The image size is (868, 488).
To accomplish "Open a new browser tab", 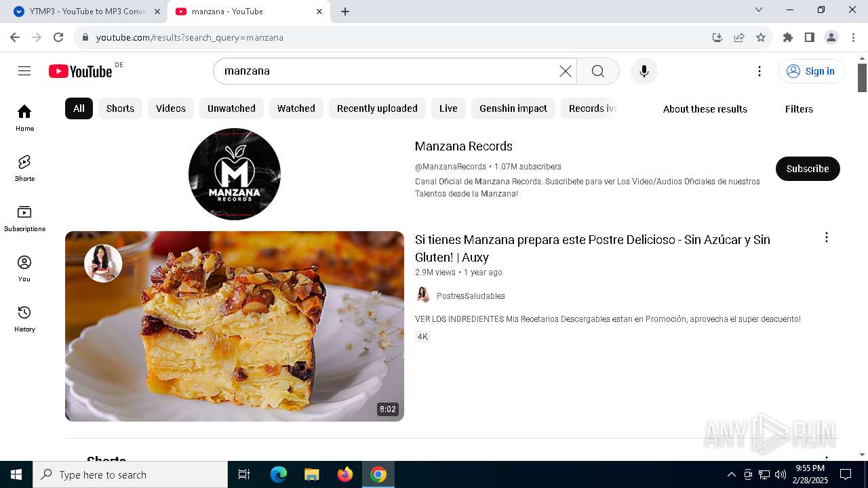I will (345, 12).
